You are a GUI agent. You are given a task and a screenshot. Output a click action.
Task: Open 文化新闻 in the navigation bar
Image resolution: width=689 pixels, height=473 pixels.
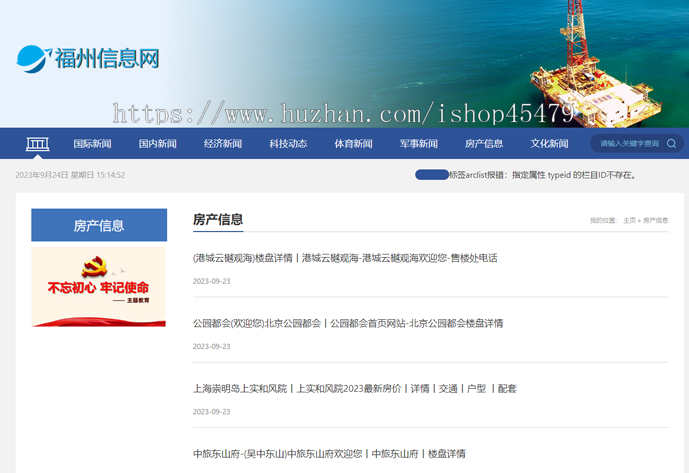[x=549, y=144]
